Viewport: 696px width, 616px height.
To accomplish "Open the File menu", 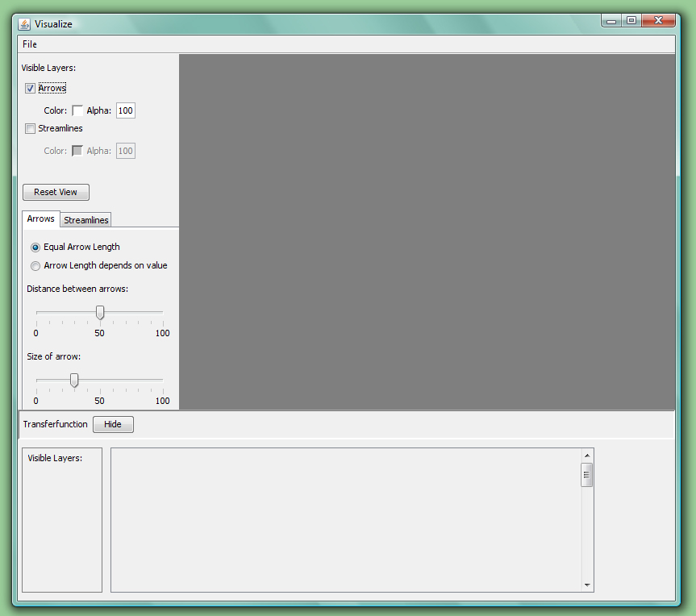I will pyautogui.click(x=30, y=44).
